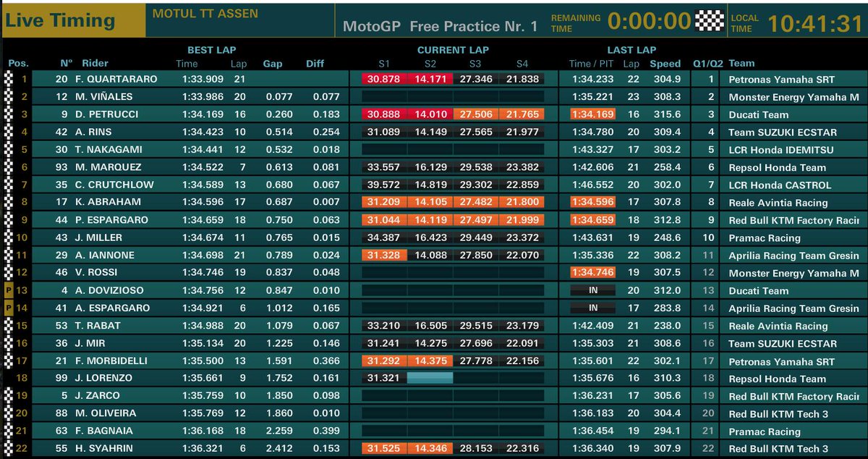The height and width of the screenshot is (459, 868).
Task: Click the IN pit status for A. Dovizioso
Action: pos(592,290)
